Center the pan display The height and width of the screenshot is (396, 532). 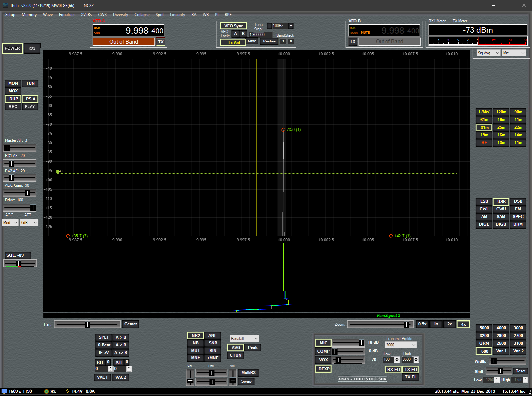click(x=130, y=324)
